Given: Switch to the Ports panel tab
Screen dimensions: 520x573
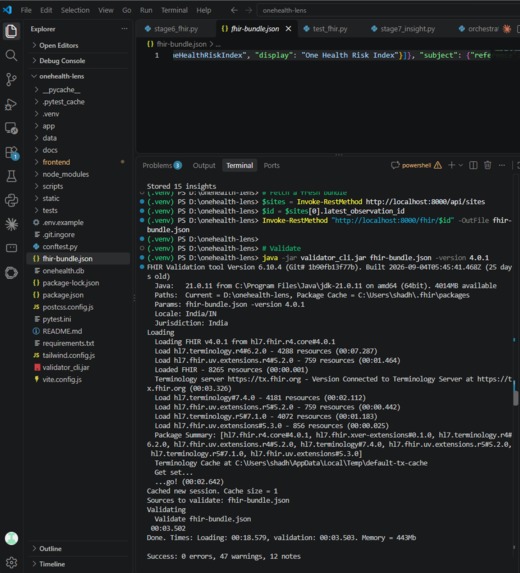Looking at the screenshot, I should point(272,166).
